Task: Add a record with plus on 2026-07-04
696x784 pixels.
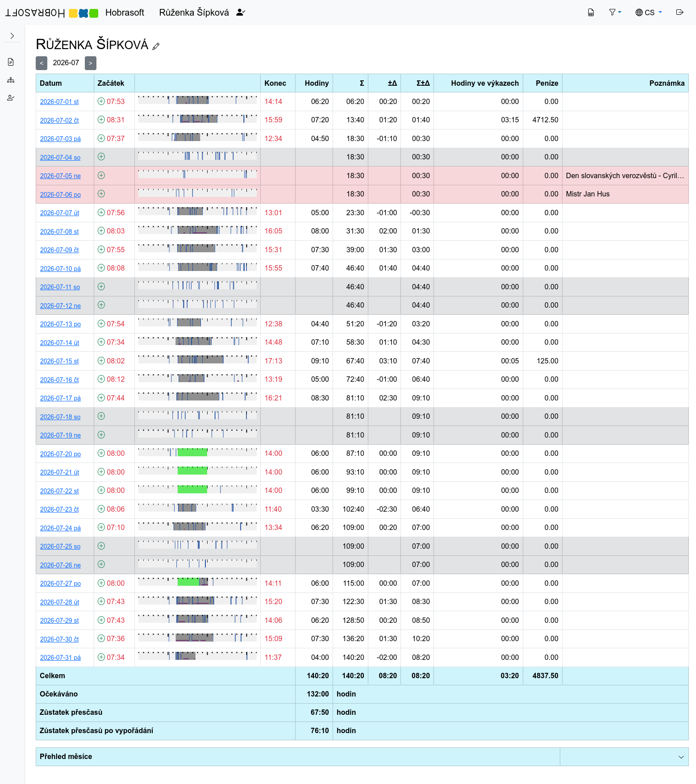Action: [x=101, y=157]
